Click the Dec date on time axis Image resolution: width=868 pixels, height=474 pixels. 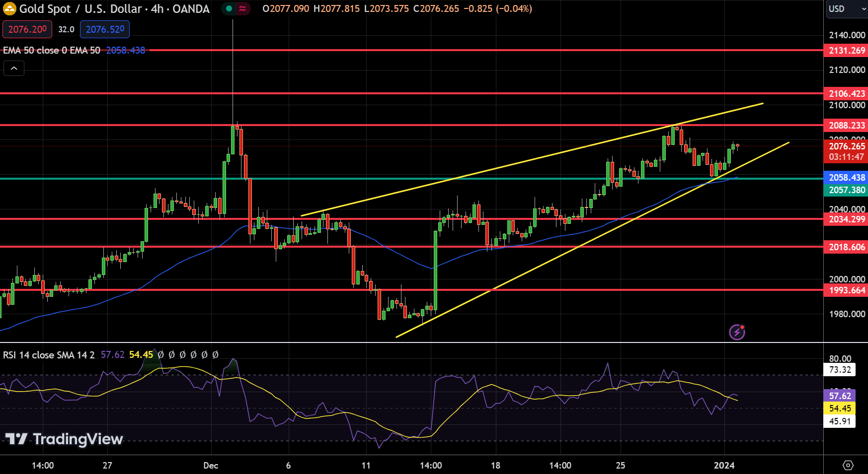[211, 465]
